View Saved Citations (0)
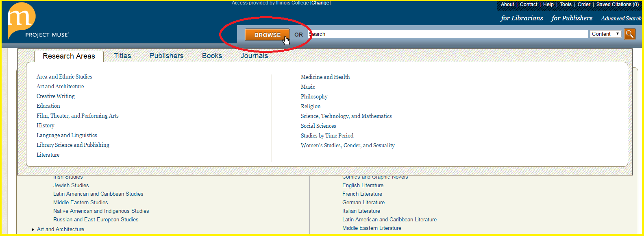The width and height of the screenshot is (644, 236). 618,4
